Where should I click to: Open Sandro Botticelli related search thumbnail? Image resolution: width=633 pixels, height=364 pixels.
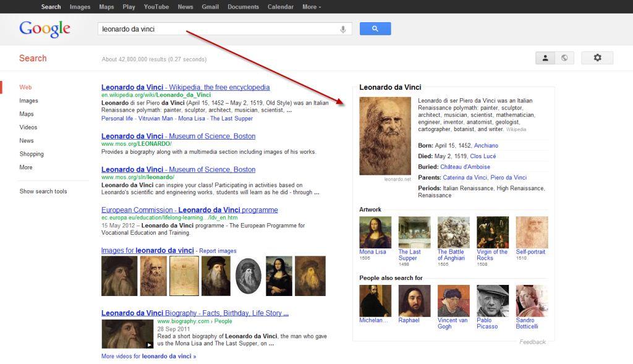click(x=532, y=300)
